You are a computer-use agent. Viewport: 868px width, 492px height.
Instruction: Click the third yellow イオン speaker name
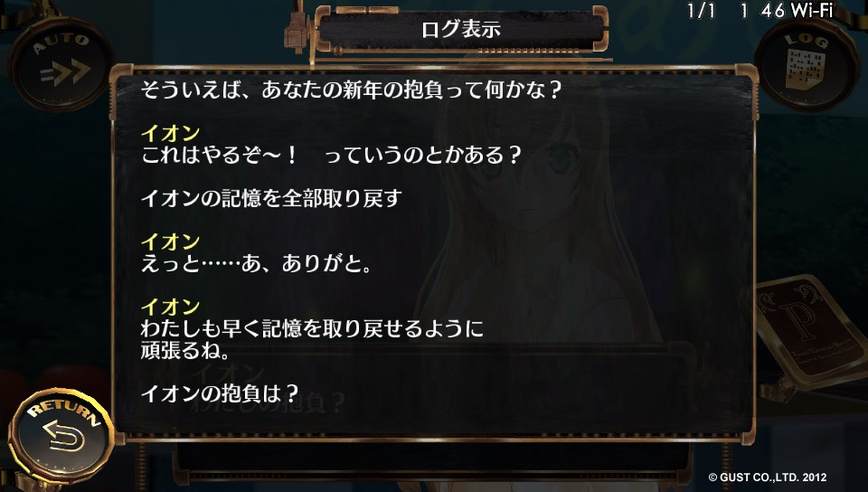click(170, 307)
